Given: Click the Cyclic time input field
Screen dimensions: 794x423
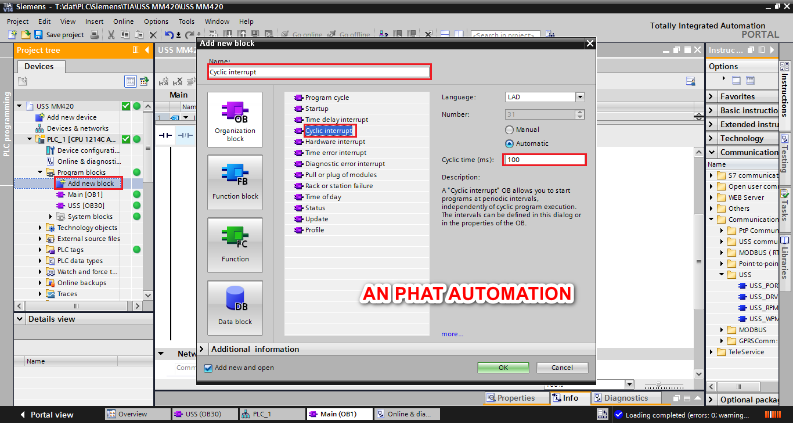Looking at the screenshot, I should point(544,159).
